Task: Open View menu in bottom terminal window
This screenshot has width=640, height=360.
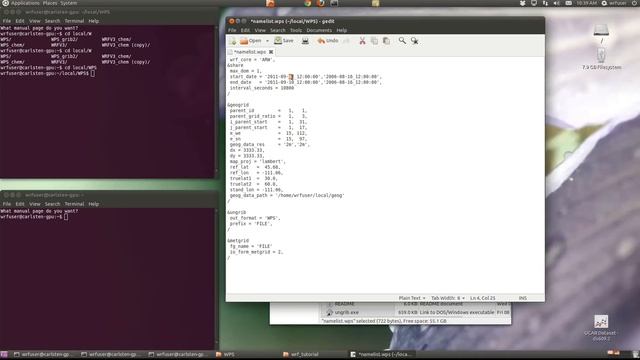Action: coord(35,204)
